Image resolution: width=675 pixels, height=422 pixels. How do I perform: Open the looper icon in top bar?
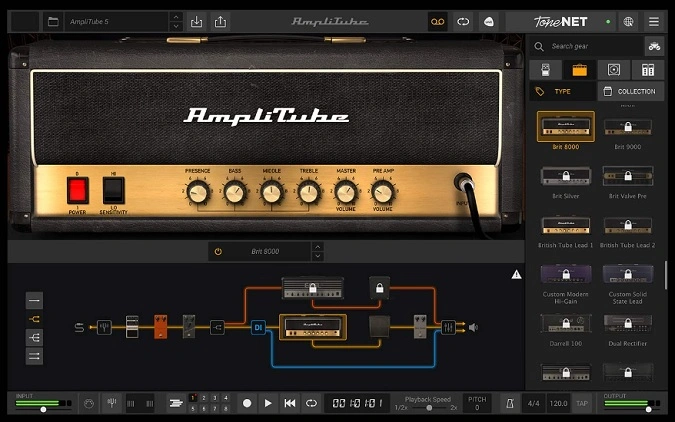(463, 22)
